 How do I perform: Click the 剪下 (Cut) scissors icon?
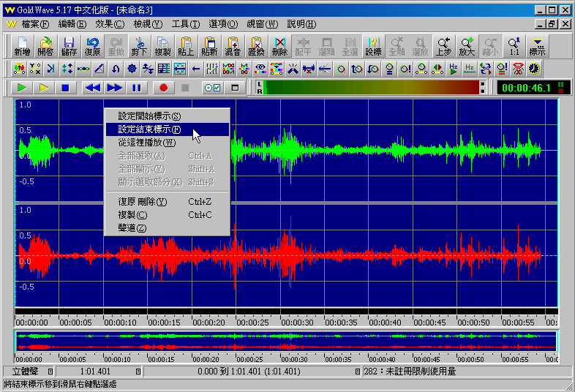coord(139,46)
